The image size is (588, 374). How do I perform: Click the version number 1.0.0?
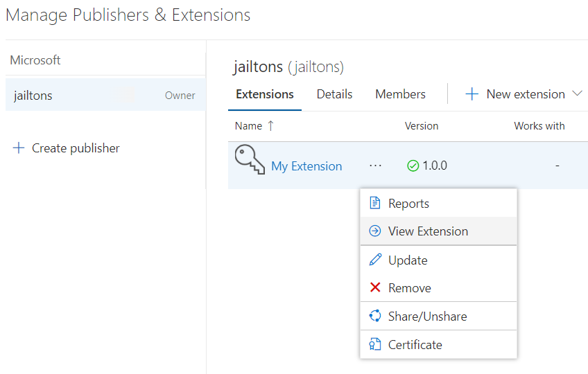[x=435, y=166]
